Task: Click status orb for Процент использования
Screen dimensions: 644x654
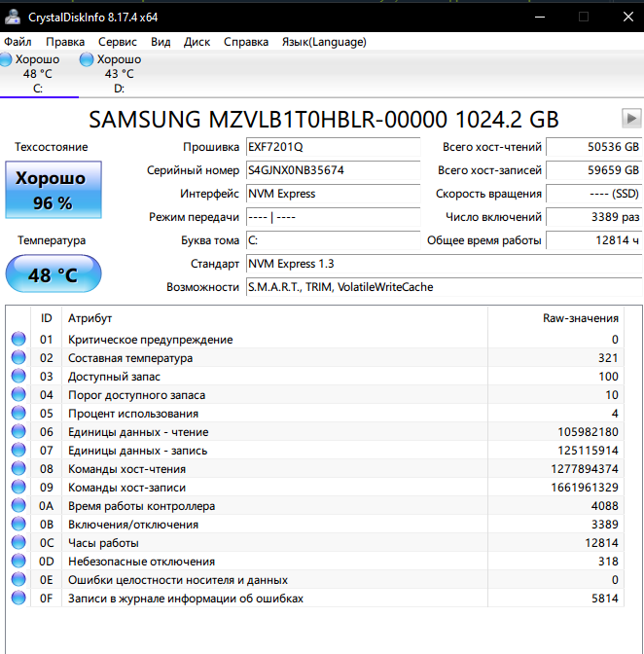Action: coord(18,413)
